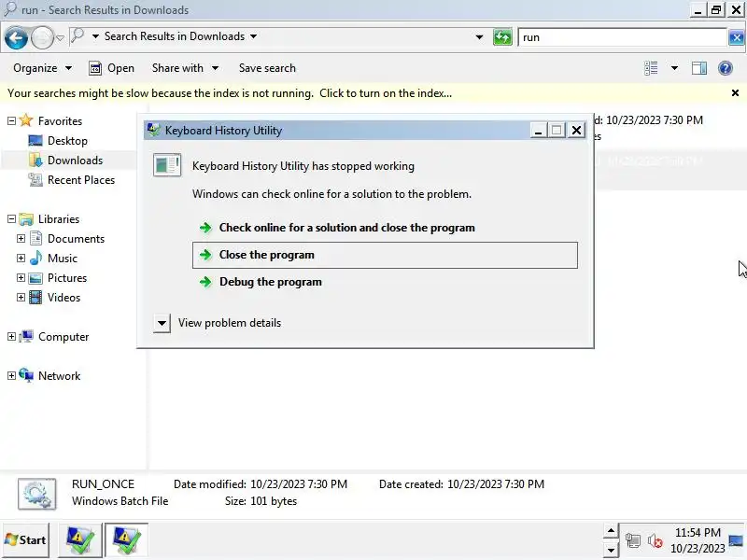Click the View problem details label

point(230,323)
